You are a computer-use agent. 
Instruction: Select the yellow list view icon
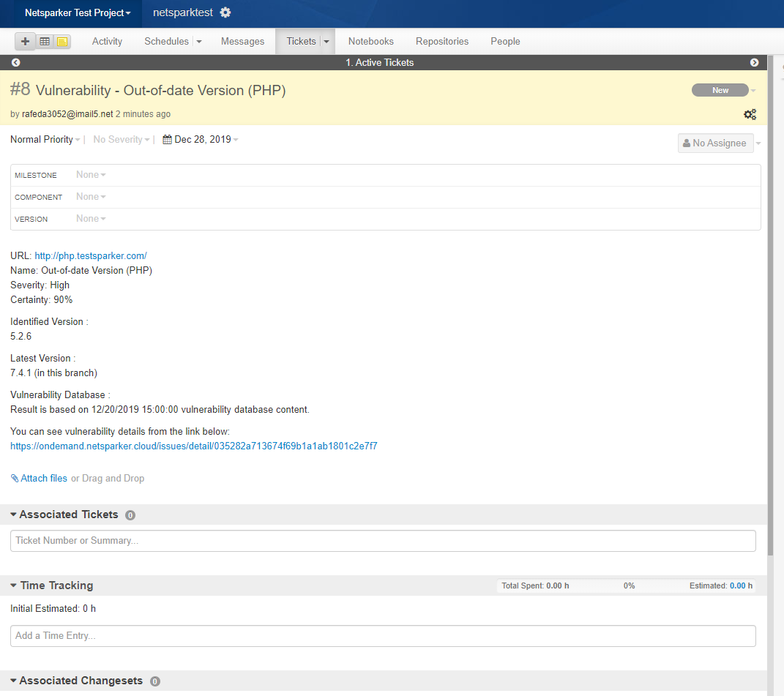coord(61,41)
